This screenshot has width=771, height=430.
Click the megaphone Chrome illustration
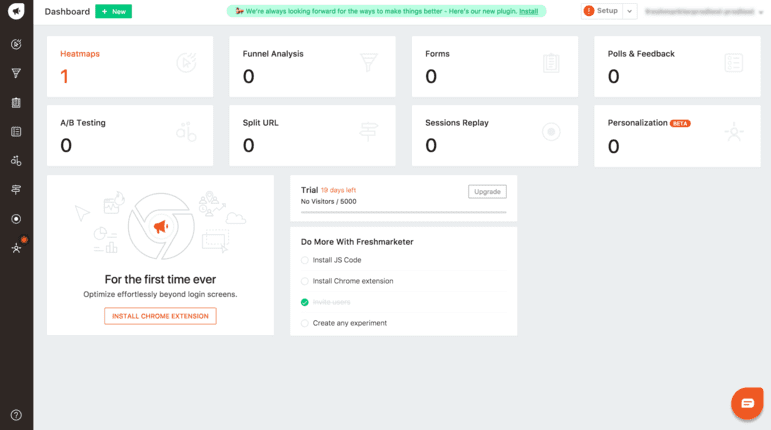[161, 227]
